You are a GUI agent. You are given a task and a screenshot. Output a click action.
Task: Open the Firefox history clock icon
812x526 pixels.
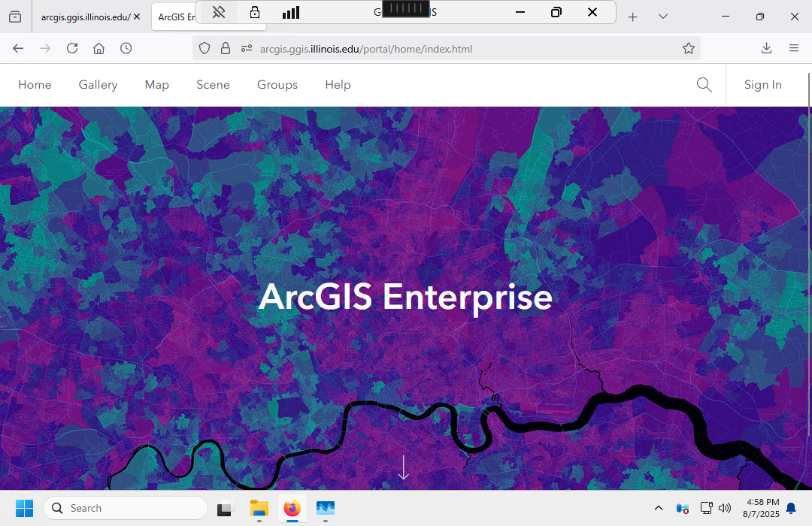(126, 48)
